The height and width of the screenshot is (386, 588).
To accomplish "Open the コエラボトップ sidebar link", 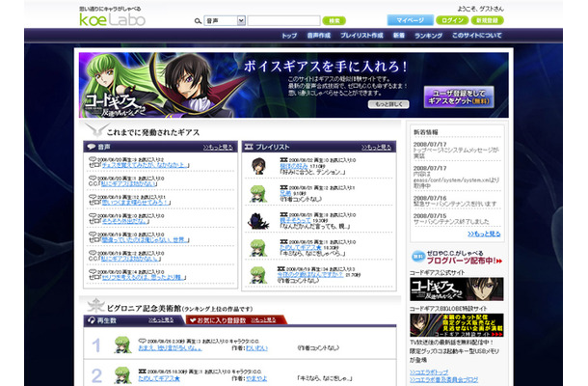I will pyautogui.click(x=429, y=372).
